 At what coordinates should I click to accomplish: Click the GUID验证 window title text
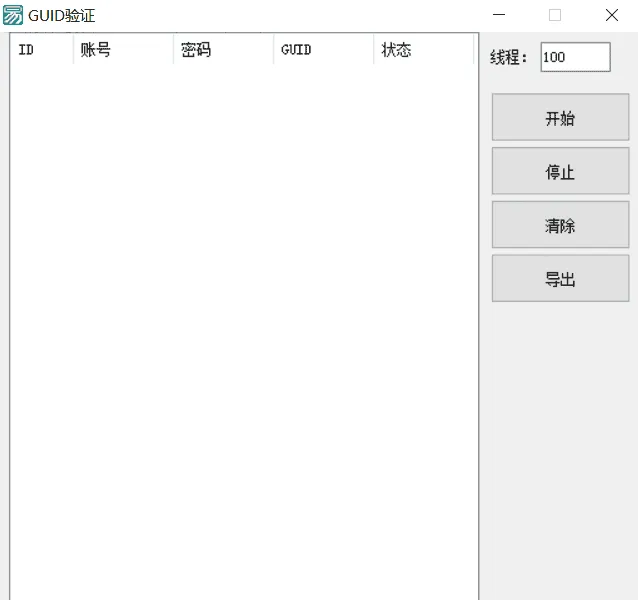click(x=62, y=15)
